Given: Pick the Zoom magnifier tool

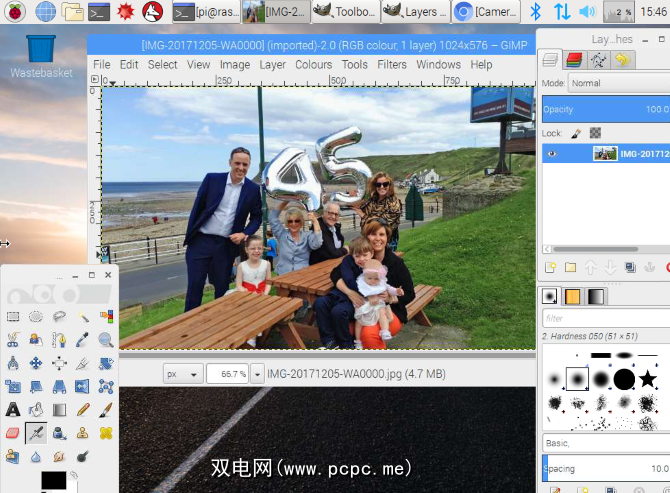Looking at the screenshot, I should click(x=105, y=340).
